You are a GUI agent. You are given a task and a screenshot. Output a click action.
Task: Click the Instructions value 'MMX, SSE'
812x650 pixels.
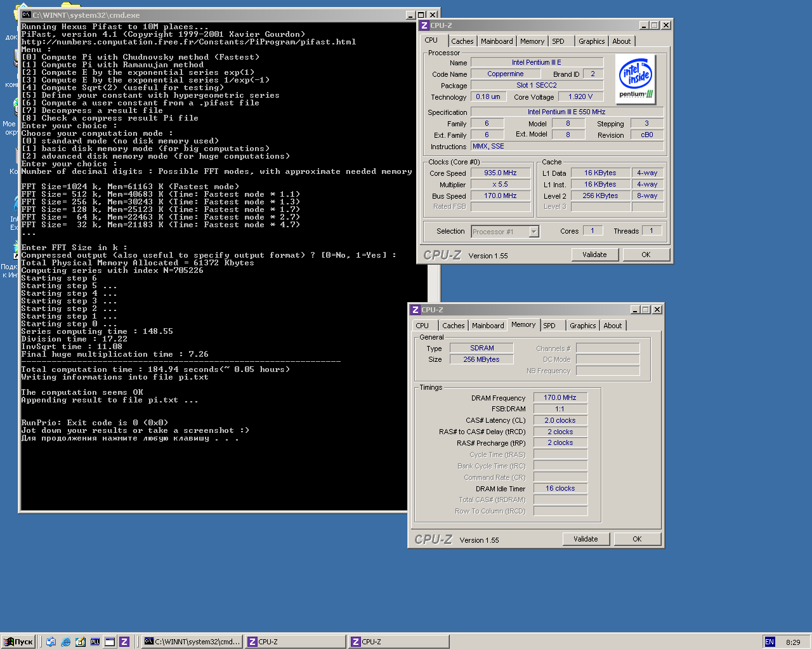point(567,146)
